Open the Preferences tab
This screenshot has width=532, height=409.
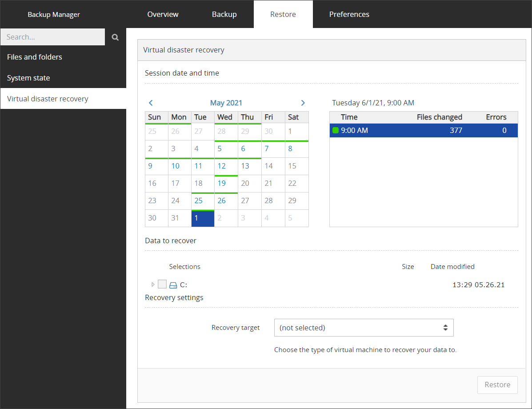pos(349,14)
